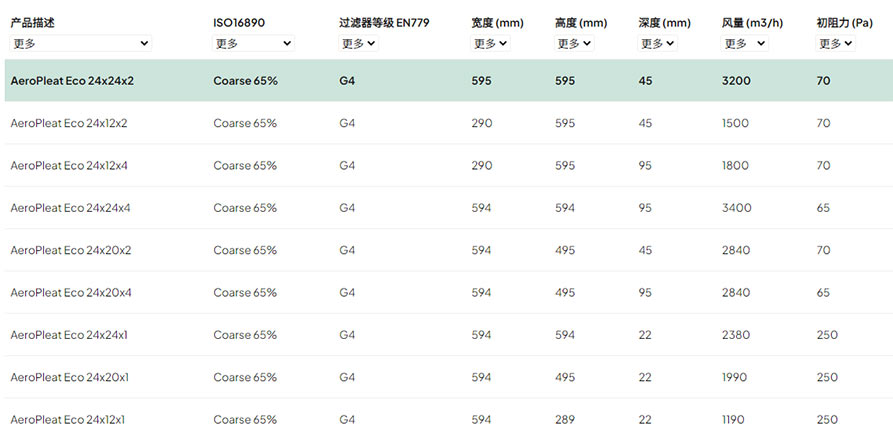This screenshot has width=893, height=440.
Task: Open the AeroPleat Eco 24x12x1 product
Action: click(x=68, y=420)
